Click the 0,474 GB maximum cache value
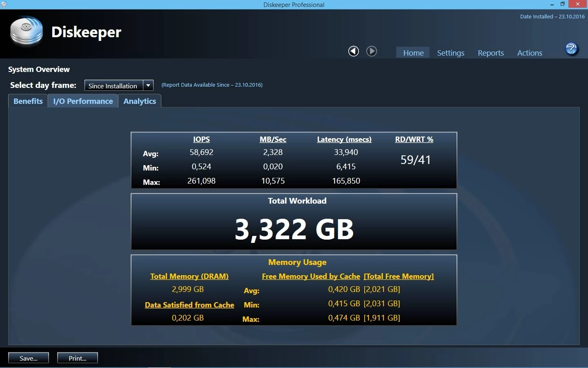 pyautogui.click(x=344, y=318)
